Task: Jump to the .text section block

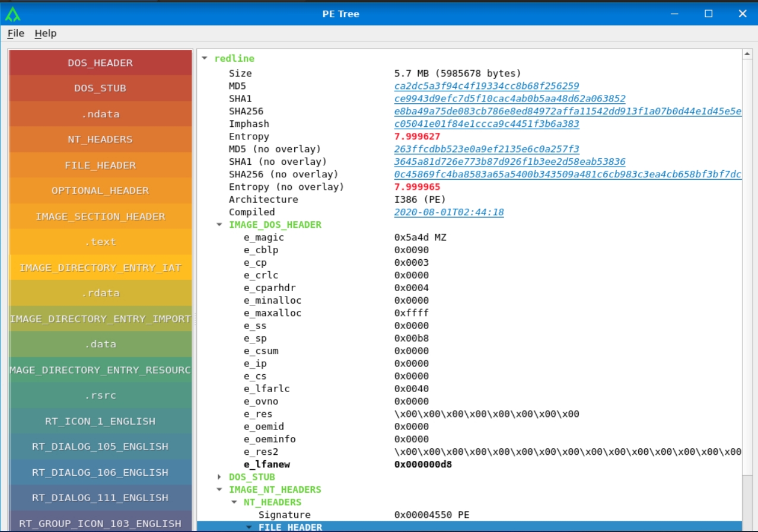Action: (x=100, y=242)
